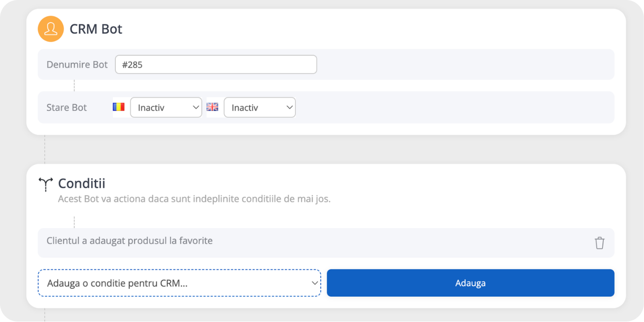Viewport: 644px width, 322px height.
Task: Click the 'Stare Bot' label
Action: pyautogui.click(x=67, y=107)
